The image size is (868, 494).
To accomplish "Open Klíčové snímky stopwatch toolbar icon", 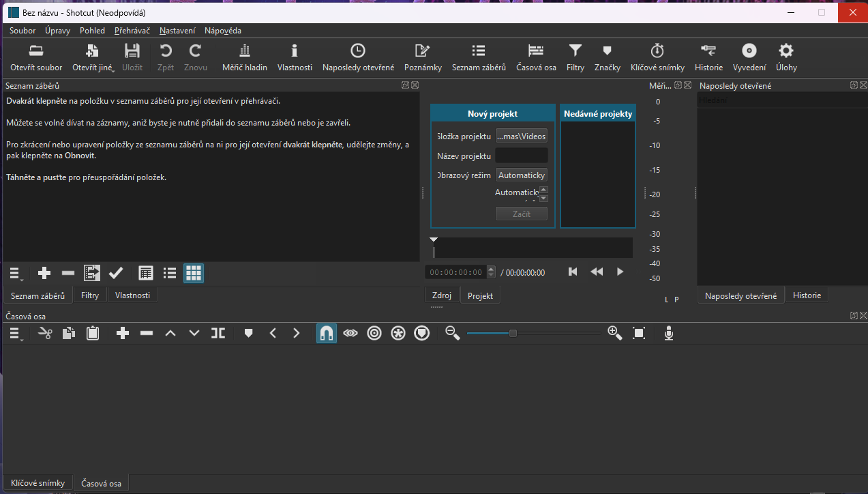I will pyautogui.click(x=657, y=57).
